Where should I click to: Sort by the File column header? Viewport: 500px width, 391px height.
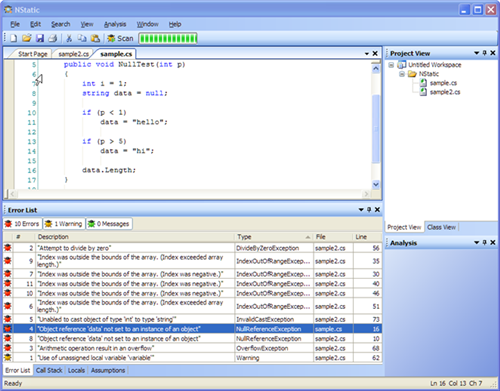click(333, 237)
